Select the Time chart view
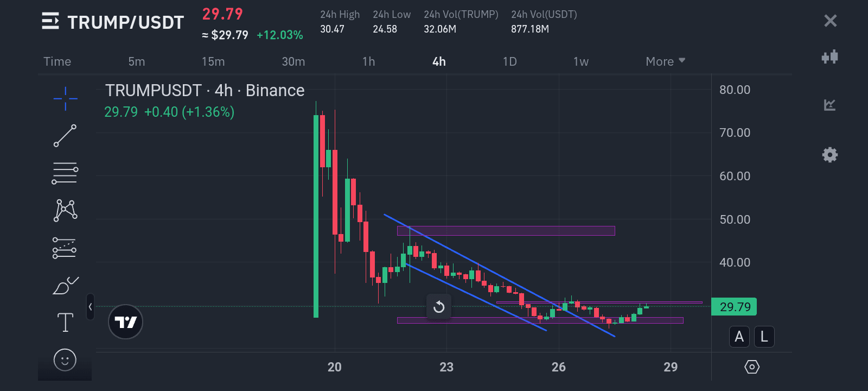This screenshot has height=391, width=868. click(58, 62)
